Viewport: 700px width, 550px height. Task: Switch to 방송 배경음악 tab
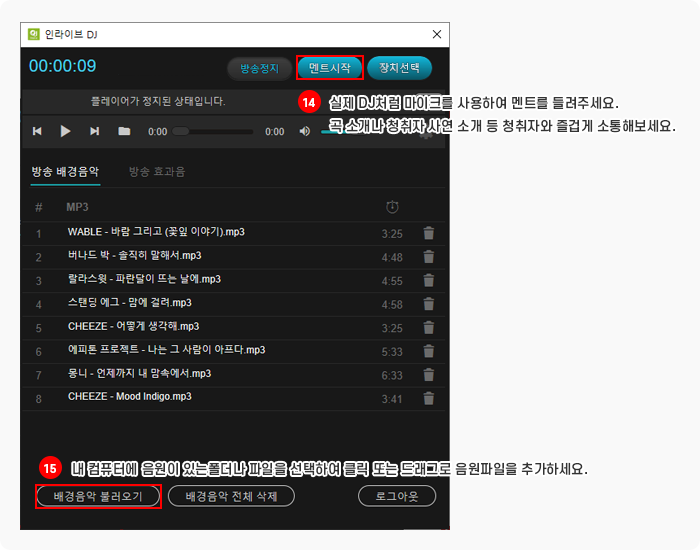click(x=65, y=172)
